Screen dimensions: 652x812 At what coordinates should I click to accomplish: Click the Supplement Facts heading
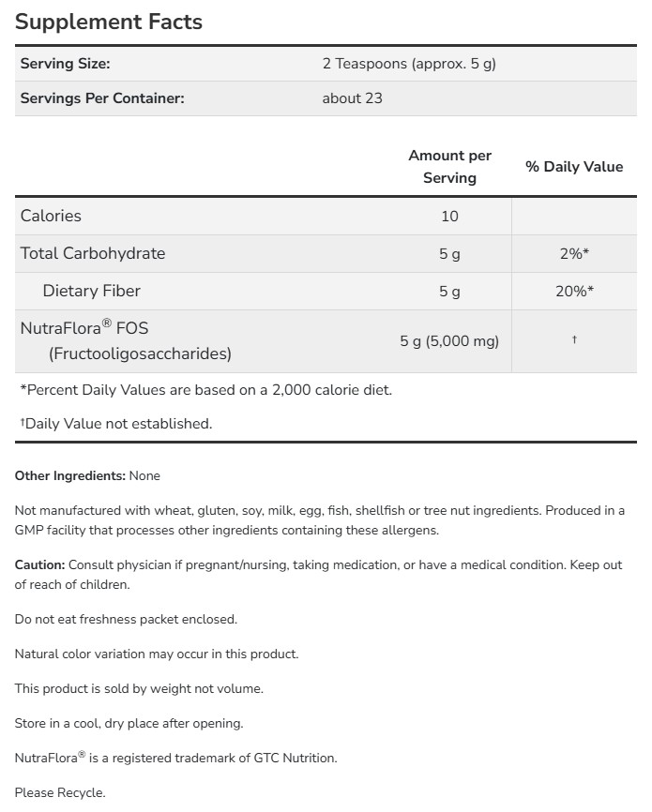(x=109, y=22)
